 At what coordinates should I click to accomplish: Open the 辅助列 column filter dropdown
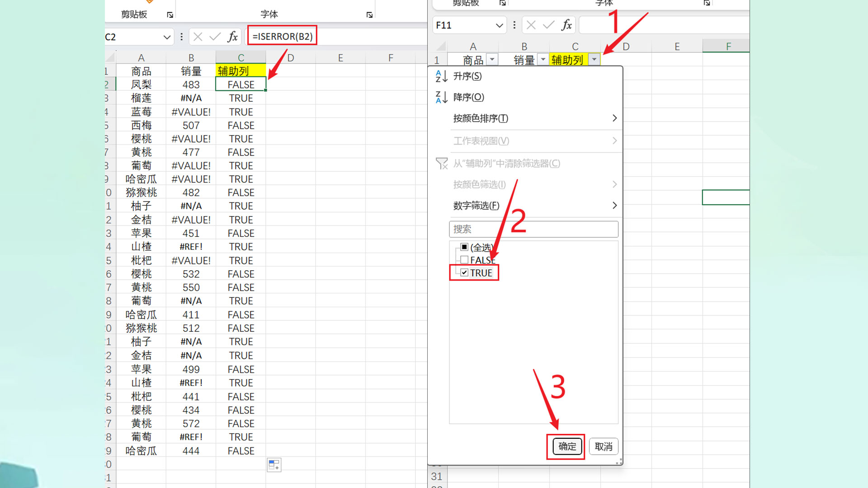(594, 59)
